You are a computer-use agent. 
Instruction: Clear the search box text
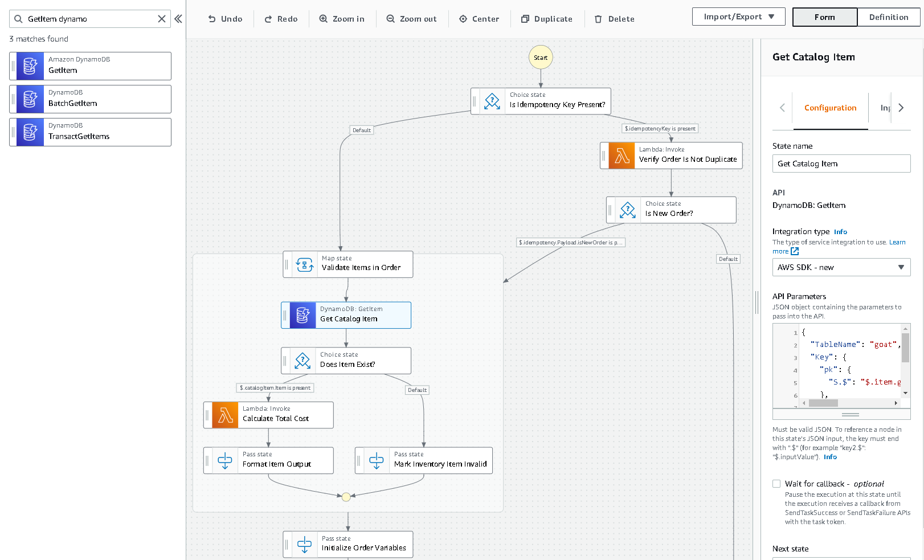pos(162,19)
